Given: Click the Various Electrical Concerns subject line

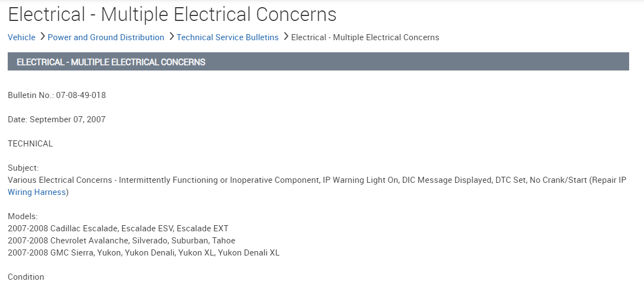Looking at the screenshot, I should 316,180.
